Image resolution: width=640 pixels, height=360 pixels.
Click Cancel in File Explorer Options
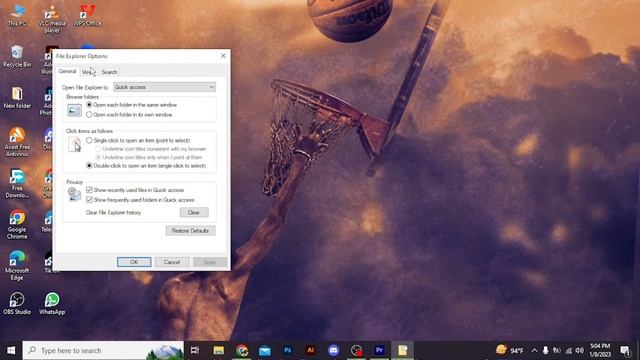172,262
